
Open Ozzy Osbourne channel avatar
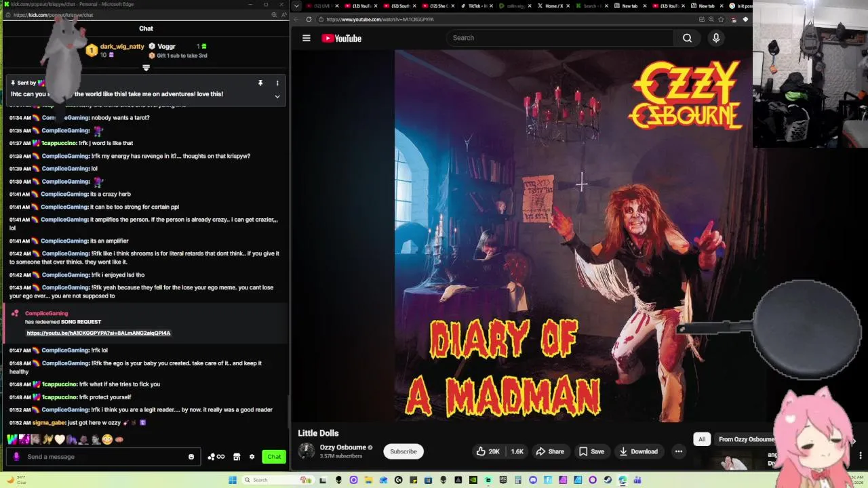click(307, 451)
